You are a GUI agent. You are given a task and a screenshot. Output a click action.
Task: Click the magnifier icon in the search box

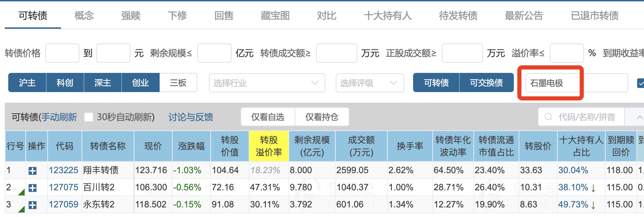click(548, 117)
